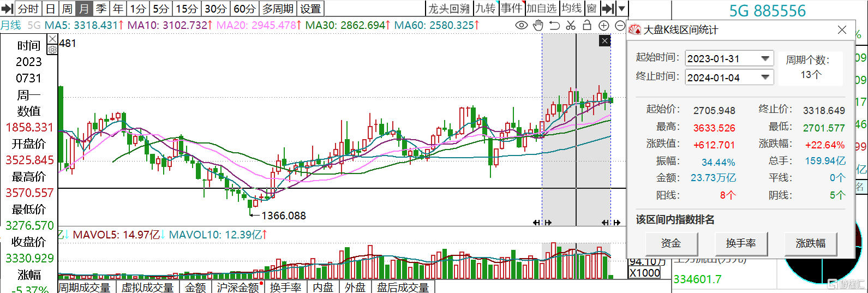
Task: Select the 月 monthly period tab
Action: tap(84, 9)
